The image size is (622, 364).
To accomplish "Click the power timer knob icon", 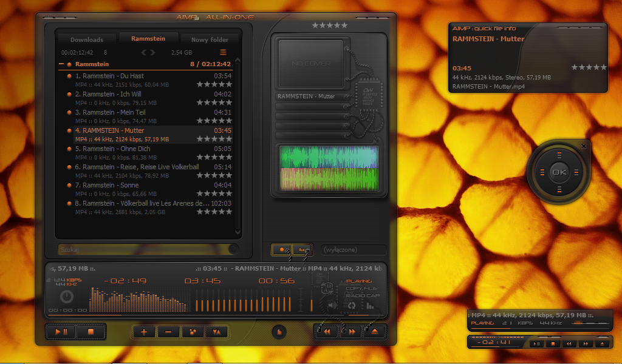I will pos(67,296).
